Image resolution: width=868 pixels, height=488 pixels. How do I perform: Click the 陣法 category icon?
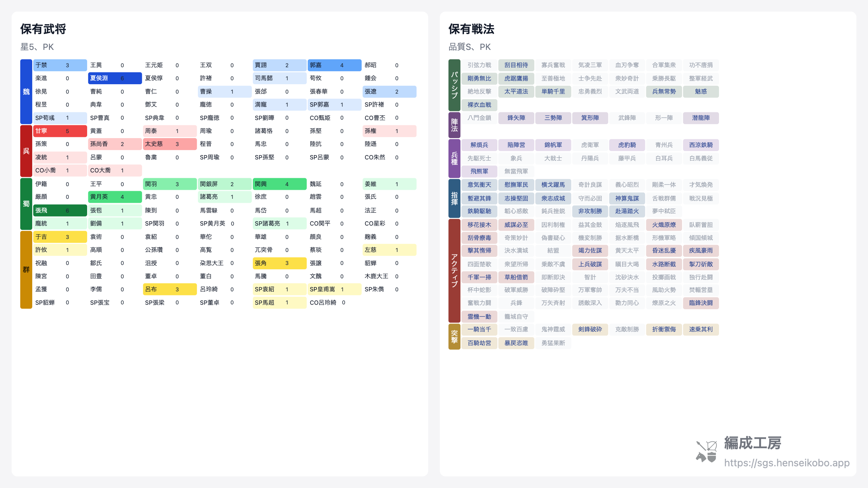coord(454,125)
